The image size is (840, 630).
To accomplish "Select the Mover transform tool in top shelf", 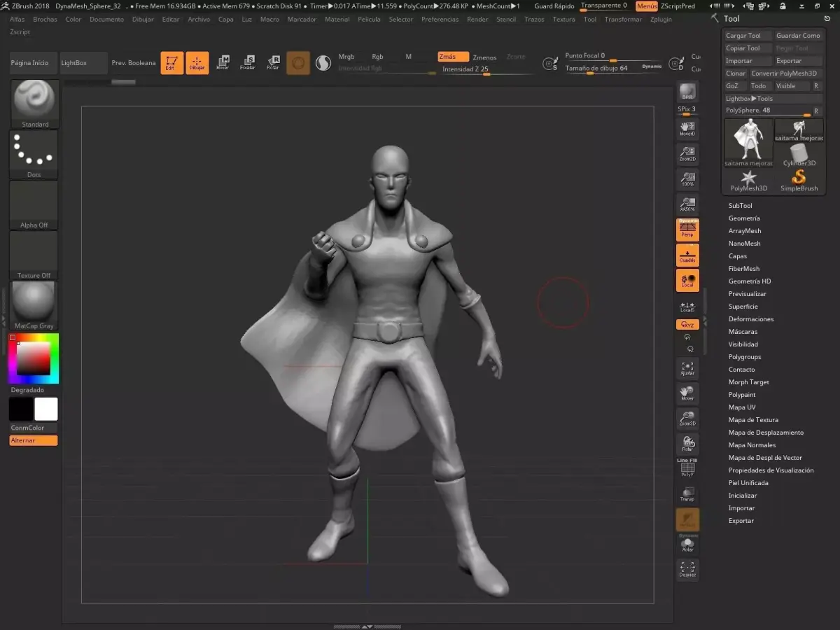I will tap(223, 63).
